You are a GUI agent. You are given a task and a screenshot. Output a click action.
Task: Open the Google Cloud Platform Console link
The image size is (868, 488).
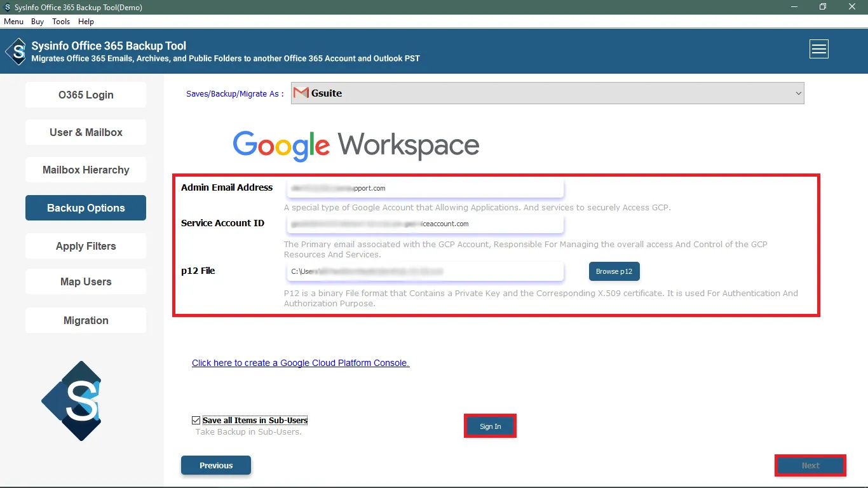click(301, 363)
